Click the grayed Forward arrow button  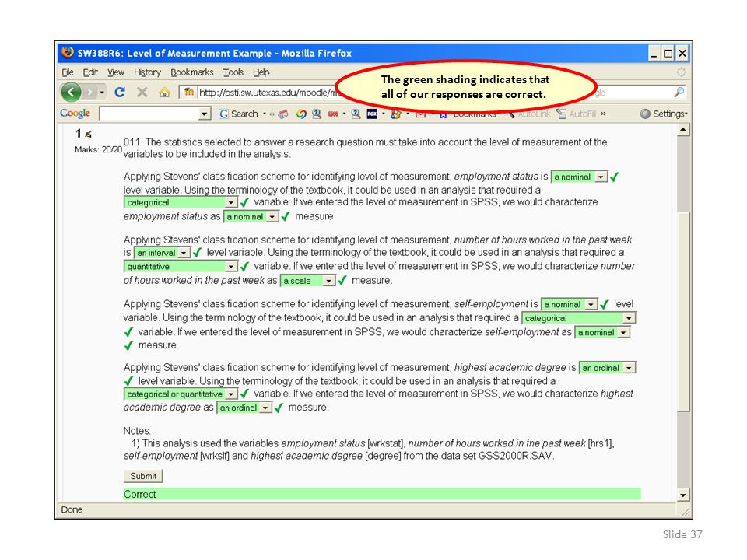pos(90,92)
